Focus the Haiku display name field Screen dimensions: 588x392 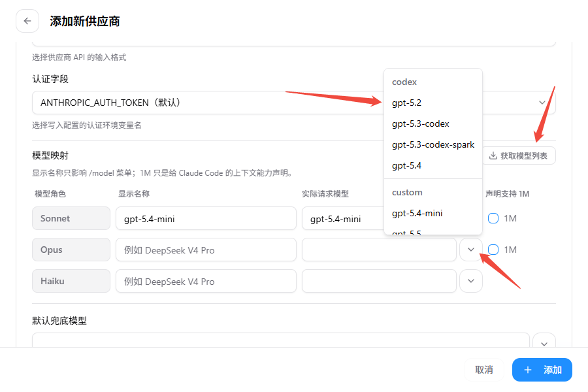click(x=206, y=281)
